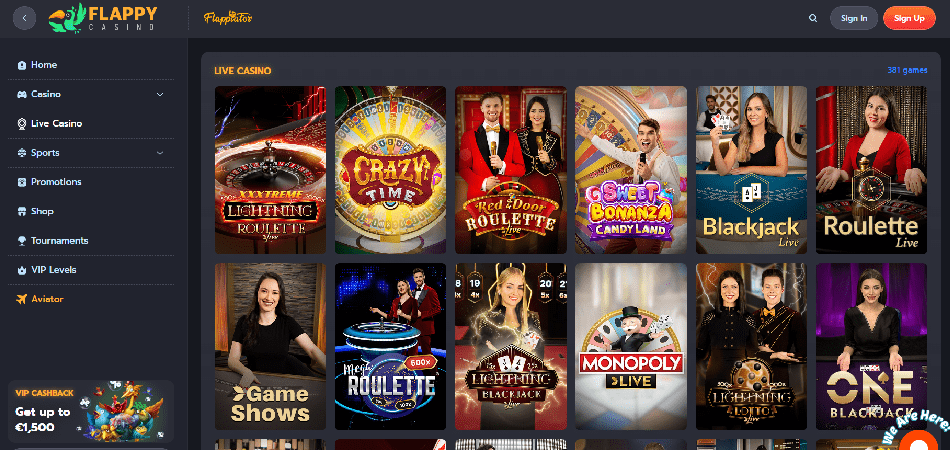This screenshot has height=450, width=950.
Task: Open the Flappinator logo link
Action: [x=228, y=18]
